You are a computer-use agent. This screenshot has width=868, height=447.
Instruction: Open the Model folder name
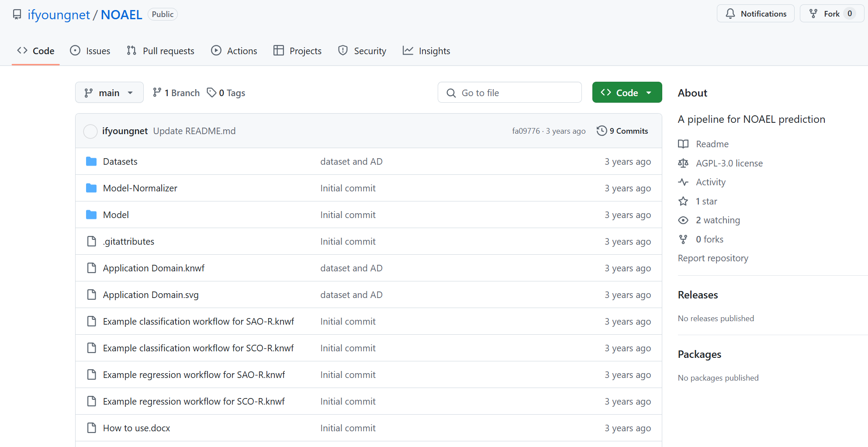point(116,215)
